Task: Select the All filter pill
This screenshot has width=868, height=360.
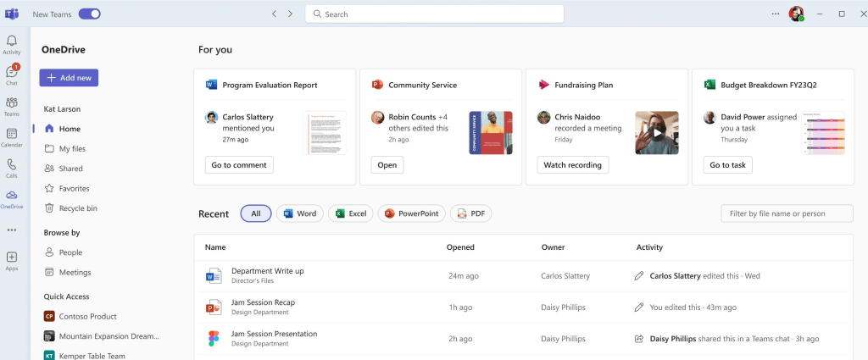Action: point(256,213)
